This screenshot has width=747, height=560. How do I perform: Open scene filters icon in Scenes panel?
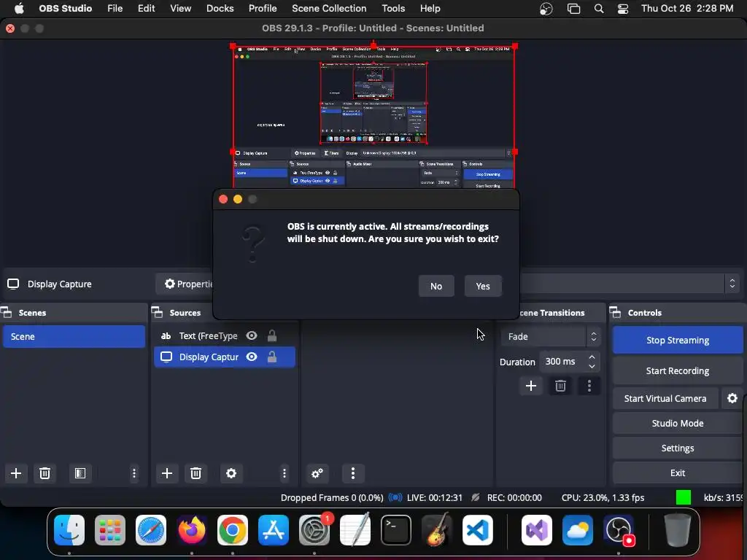80,473
